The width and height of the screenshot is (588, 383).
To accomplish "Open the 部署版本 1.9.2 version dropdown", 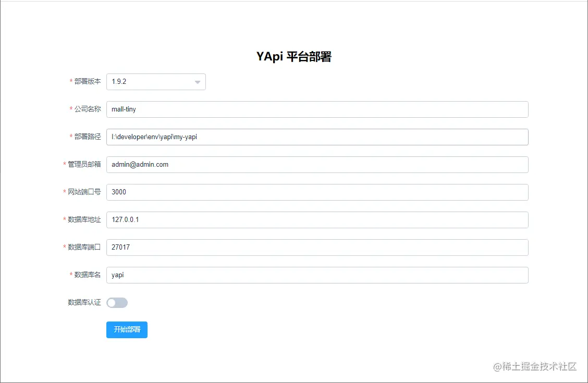I will (156, 82).
